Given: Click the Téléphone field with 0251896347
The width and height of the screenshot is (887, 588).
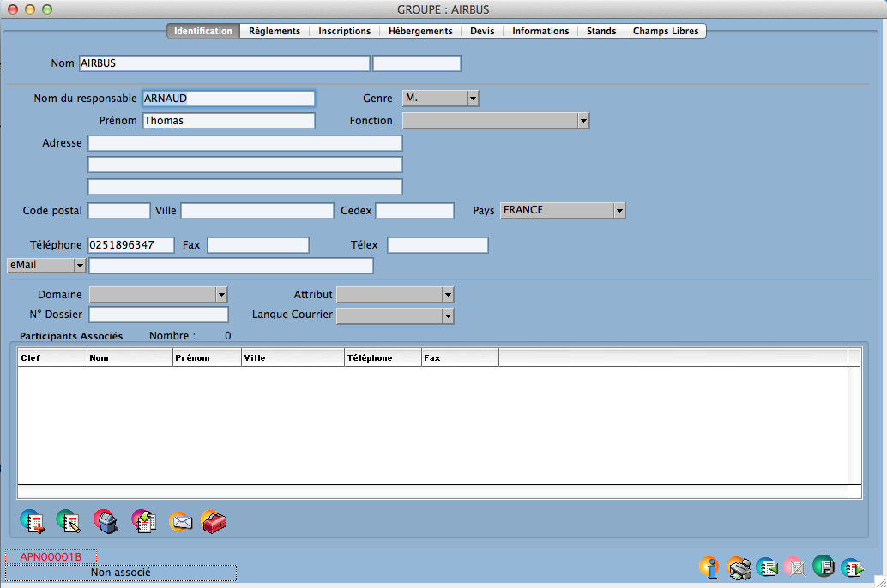Looking at the screenshot, I should 131,245.
